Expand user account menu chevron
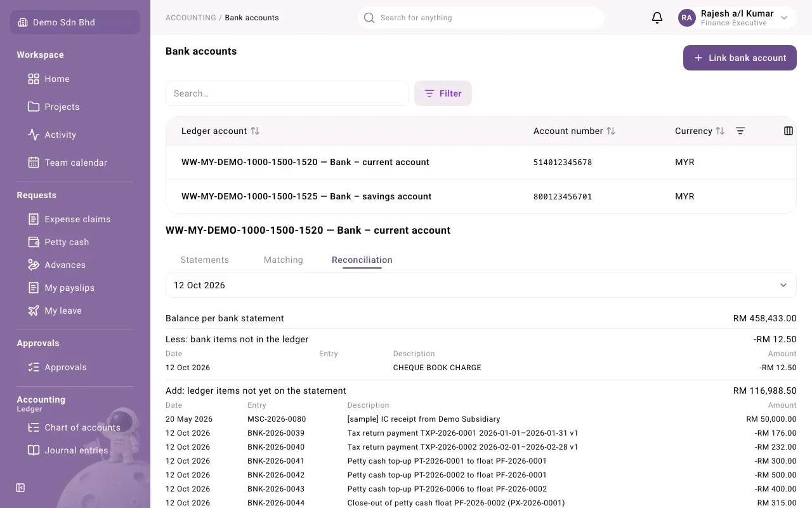Image resolution: width=812 pixels, height=508 pixels. click(784, 18)
